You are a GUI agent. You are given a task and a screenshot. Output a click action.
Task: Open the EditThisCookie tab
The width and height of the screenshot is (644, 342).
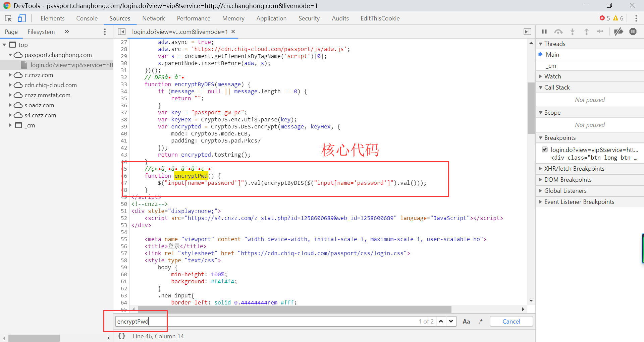(x=380, y=18)
